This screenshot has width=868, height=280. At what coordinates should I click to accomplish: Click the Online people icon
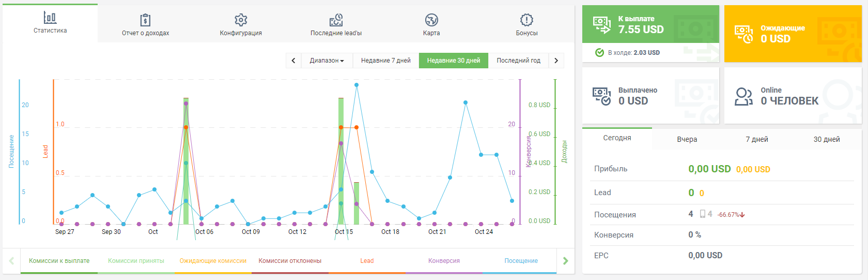pyautogui.click(x=744, y=96)
